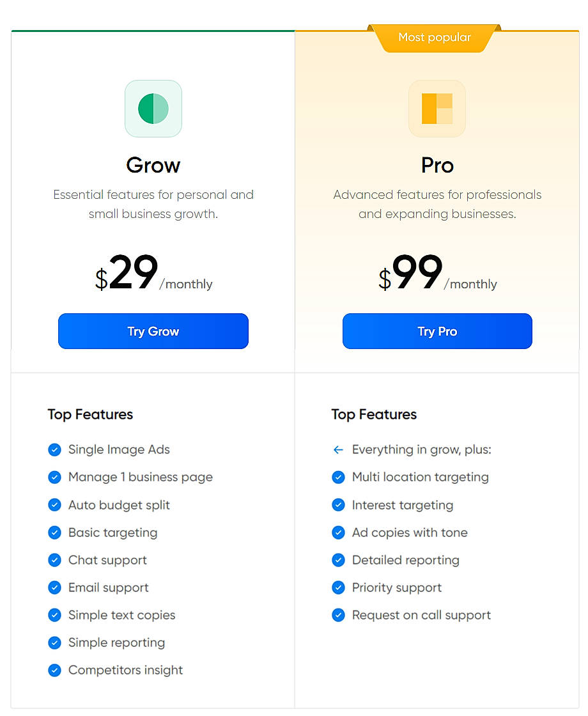
Task: Click the checkmark beside Detailed reporting
Action: click(x=339, y=560)
